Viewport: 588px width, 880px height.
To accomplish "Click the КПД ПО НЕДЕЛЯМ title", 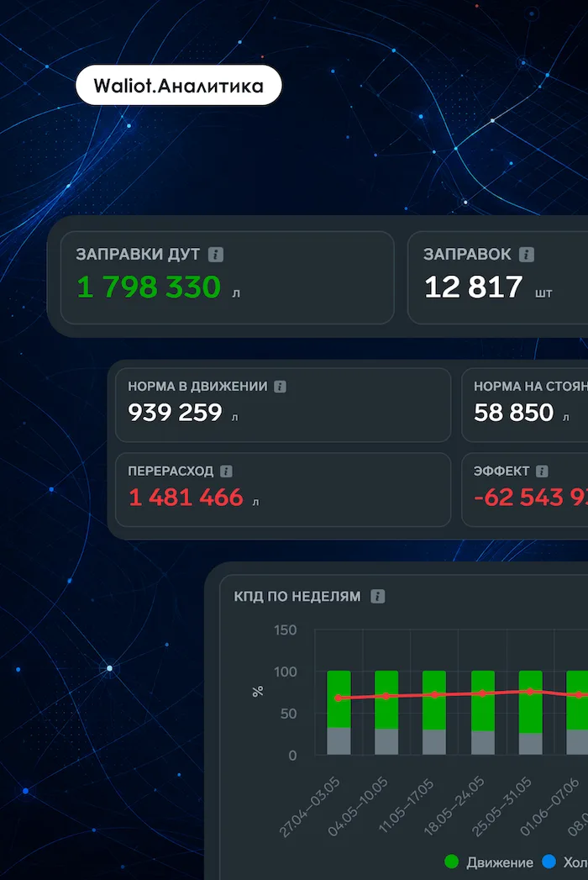I will coord(297,597).
